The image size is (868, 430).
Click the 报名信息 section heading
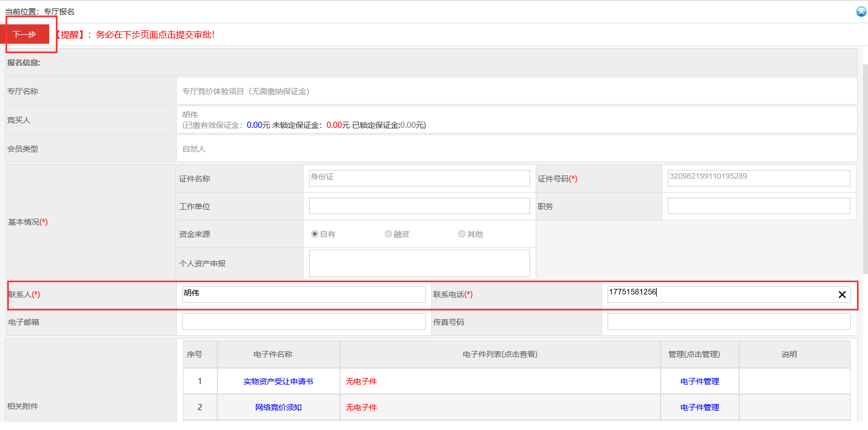coord(24,63)
